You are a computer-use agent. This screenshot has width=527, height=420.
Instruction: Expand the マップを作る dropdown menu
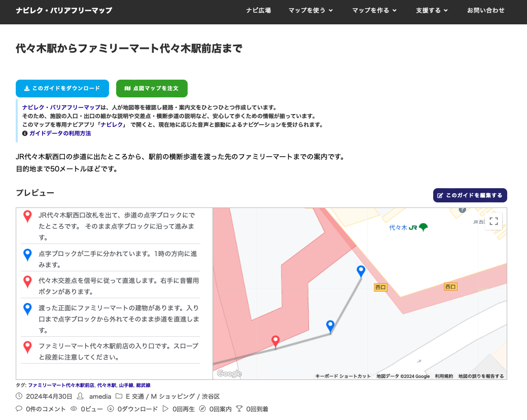374,10
